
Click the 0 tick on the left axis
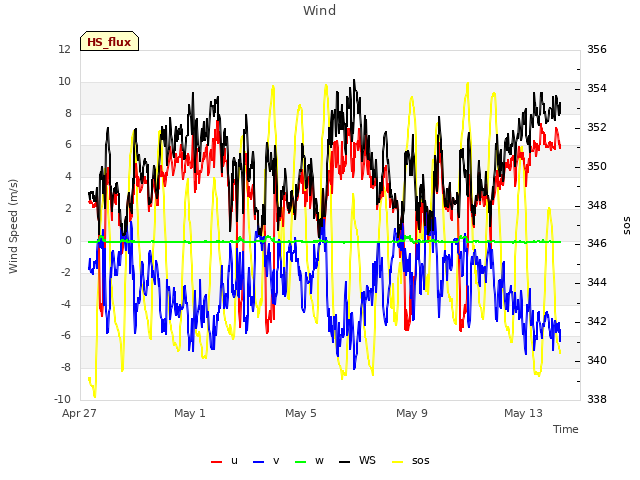tap(68, 240)
